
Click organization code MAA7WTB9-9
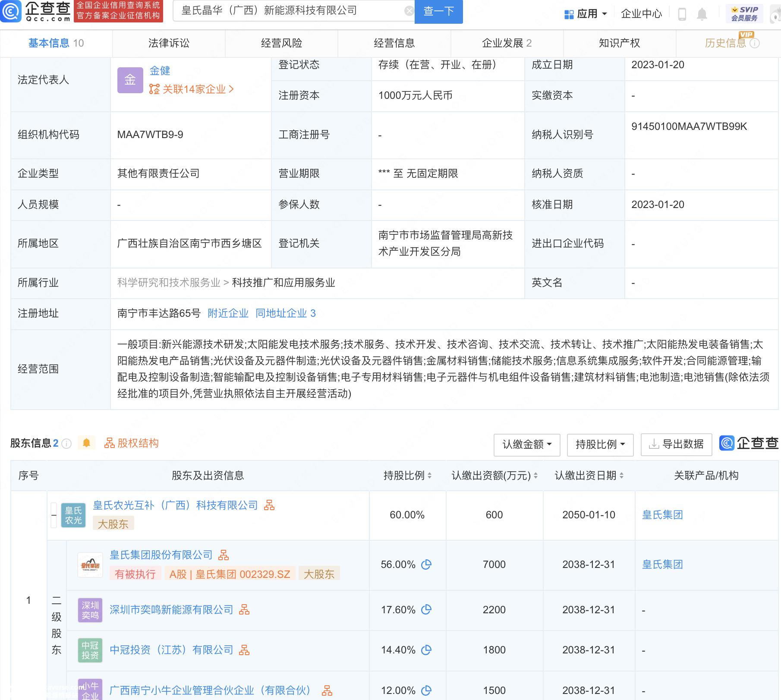pyautogui.click(x=150, y=135)
